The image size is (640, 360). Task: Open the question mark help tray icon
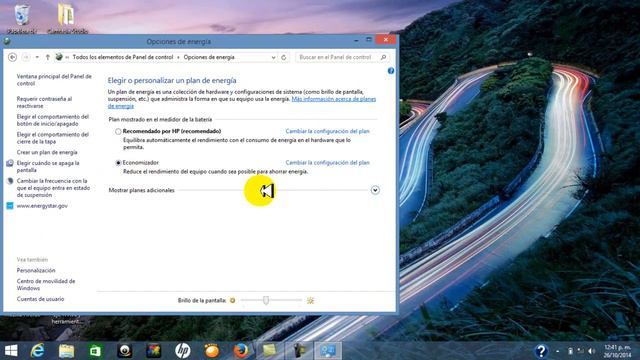[x=541, y=351]
